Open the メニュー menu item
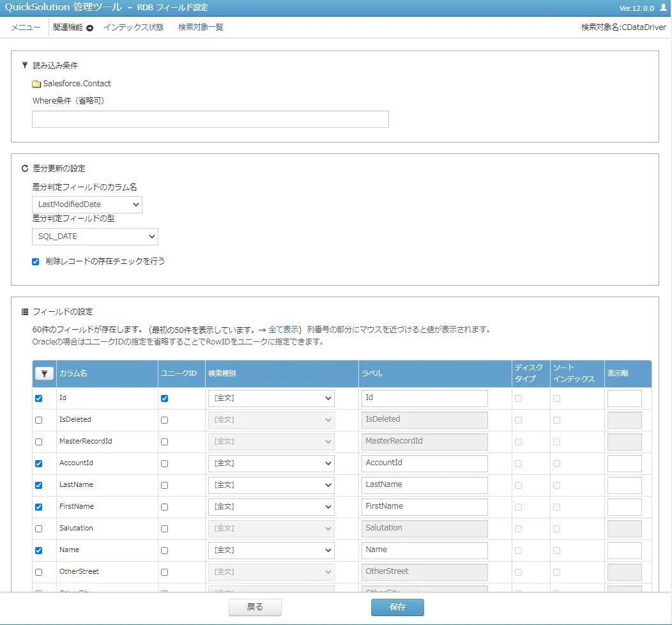 [x=26, y=27]
